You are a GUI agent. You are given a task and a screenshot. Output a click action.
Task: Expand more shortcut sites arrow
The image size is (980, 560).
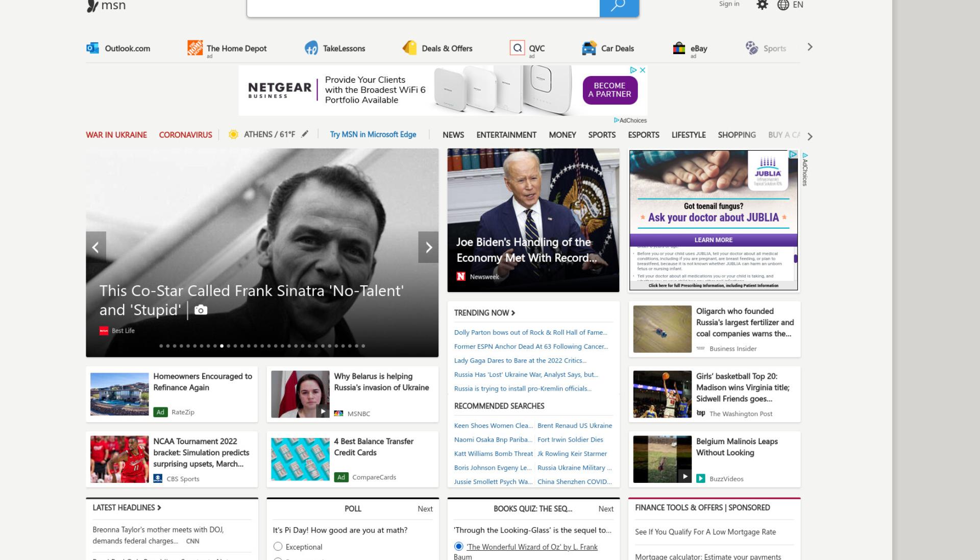pyautogui.click(x=810, y=47)
